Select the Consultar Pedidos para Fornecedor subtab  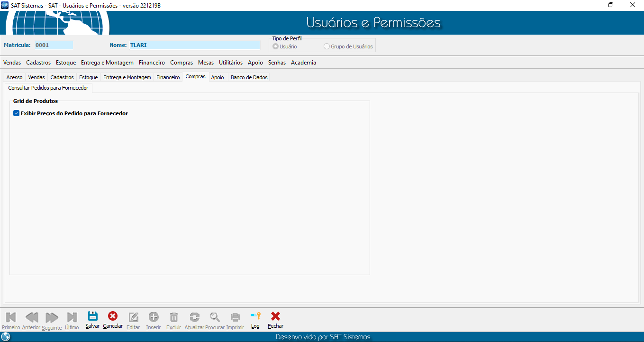[48, 88]
